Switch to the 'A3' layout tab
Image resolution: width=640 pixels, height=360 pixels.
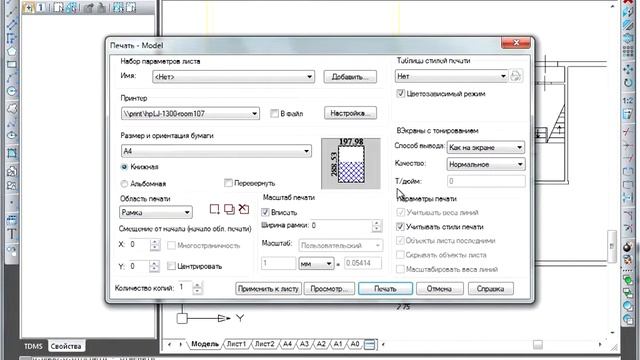304,344
